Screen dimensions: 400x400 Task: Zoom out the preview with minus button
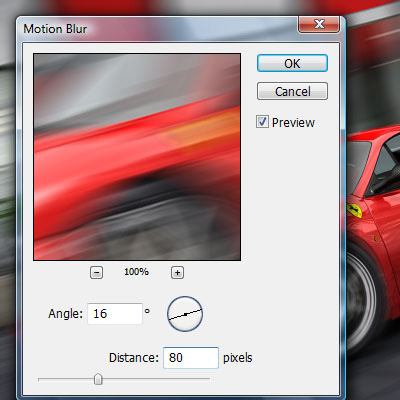coord(96,273)
